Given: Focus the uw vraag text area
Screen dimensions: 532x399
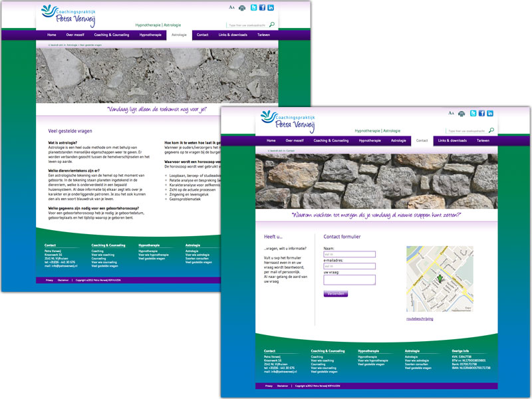Looking at the screenshot, I should tap(340, 280).
